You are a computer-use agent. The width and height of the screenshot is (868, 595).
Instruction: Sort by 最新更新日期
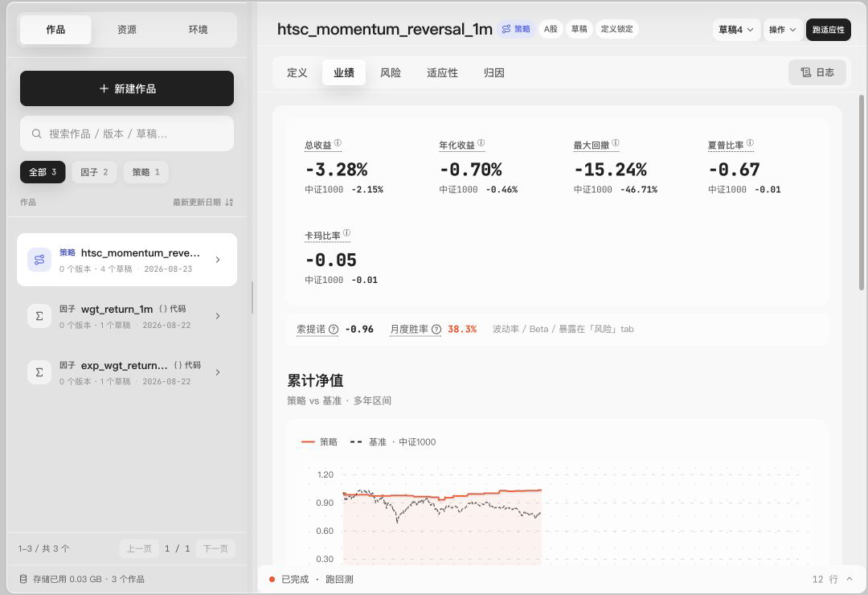coord(203,202)
